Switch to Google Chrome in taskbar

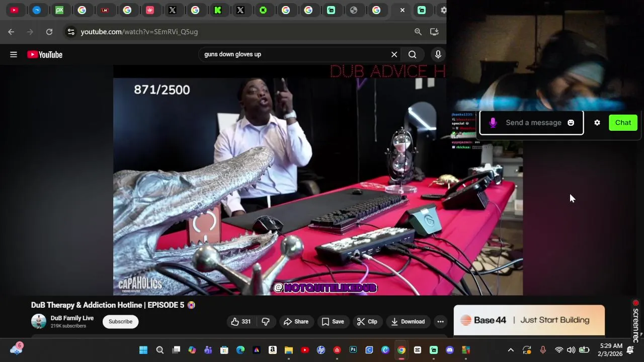click(401, 350)
